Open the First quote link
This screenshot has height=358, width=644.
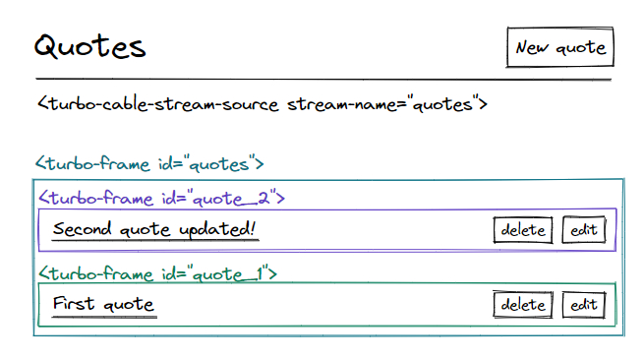click(x=103, y=305)
